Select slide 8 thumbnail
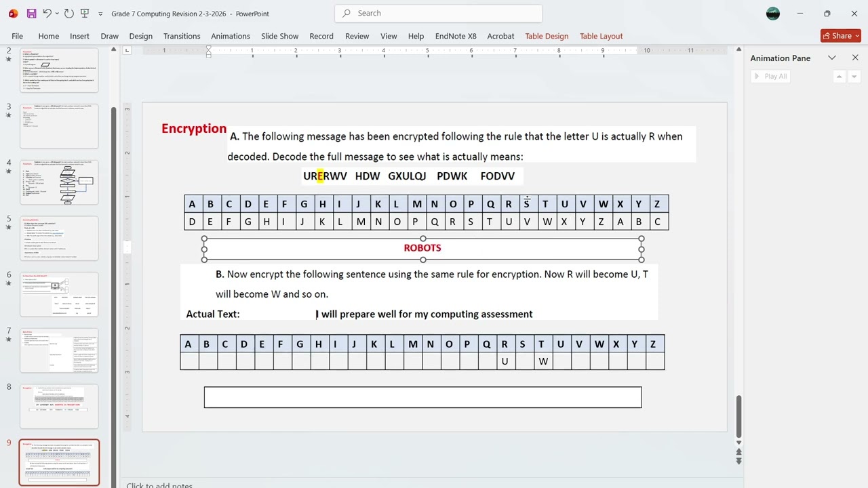868x488 pixels. coord(59,407)
